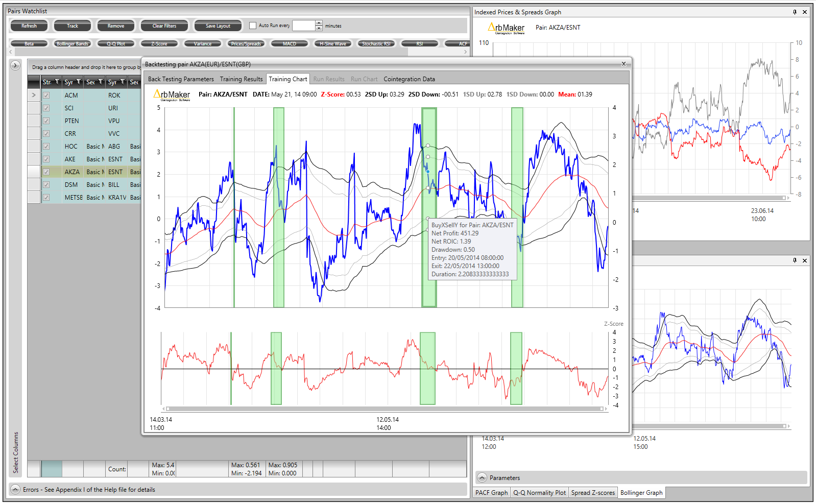This screenshot has width=816, height=504.
Task: Toggle the checkbox in the METSE row
Action: click(x=46, y=197)
